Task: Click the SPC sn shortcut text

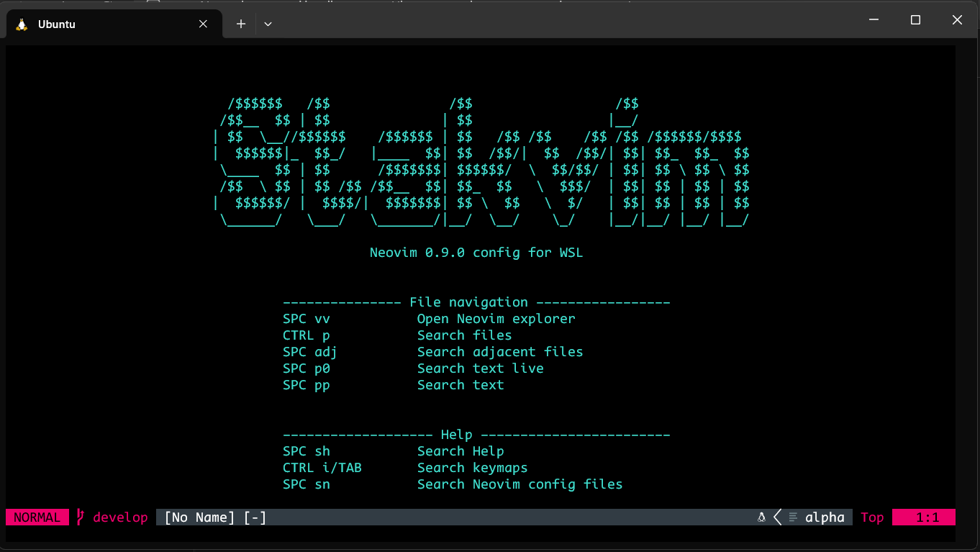Action: 307,484
